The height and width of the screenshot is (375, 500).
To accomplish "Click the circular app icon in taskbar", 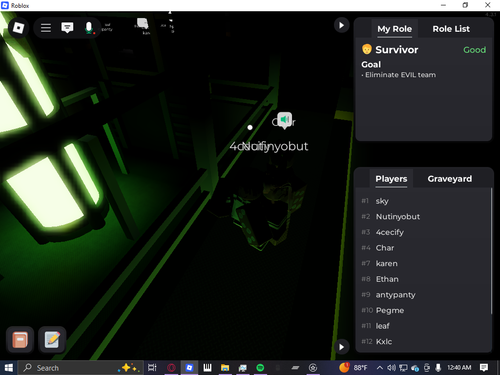I will click(313, 368).
